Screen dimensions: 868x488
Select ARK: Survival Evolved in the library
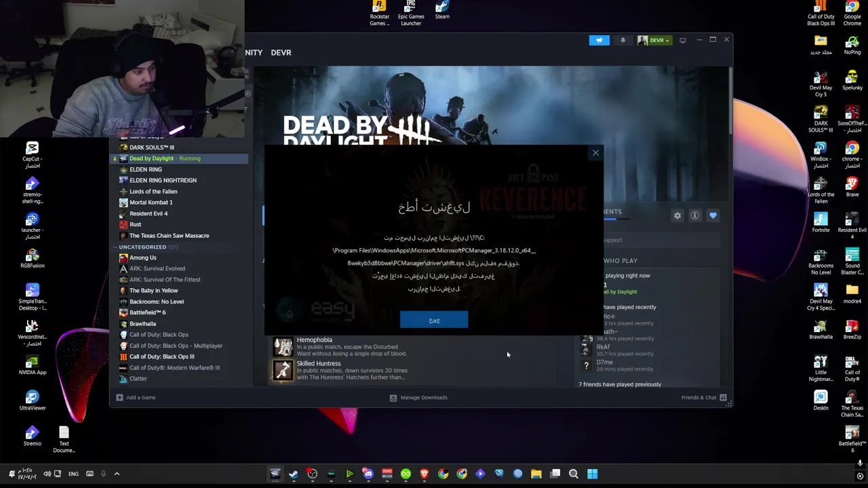(180, 268)
